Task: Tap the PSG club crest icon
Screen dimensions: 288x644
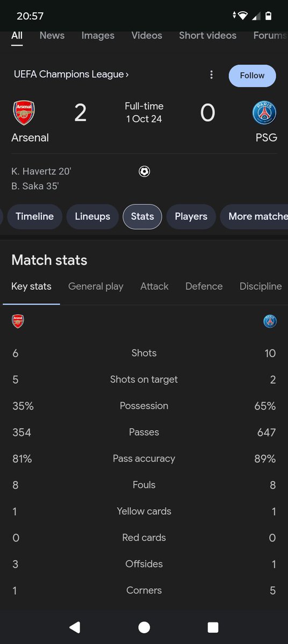Action: tap(264, 113)
